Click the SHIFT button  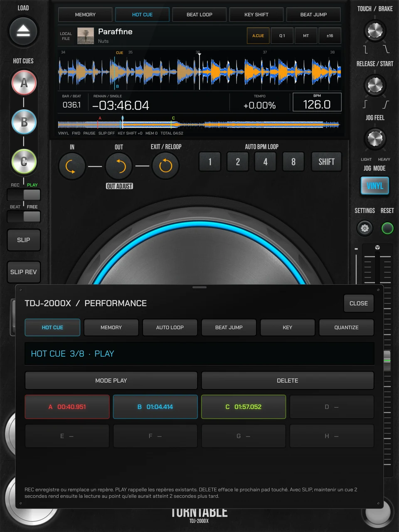click(327, 162)
